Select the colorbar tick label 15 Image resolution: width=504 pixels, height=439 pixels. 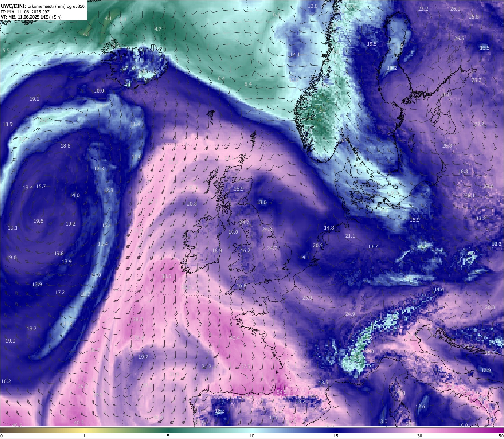click(336, 436)
